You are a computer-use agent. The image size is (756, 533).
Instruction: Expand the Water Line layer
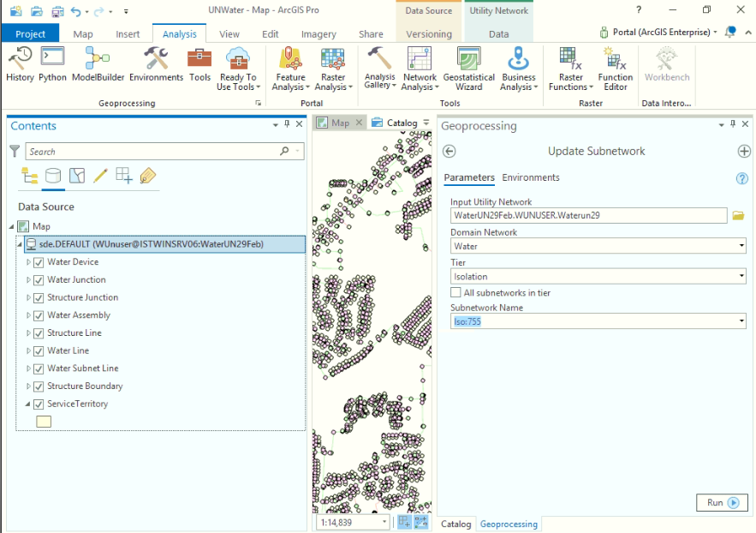(x=28, y=351)
